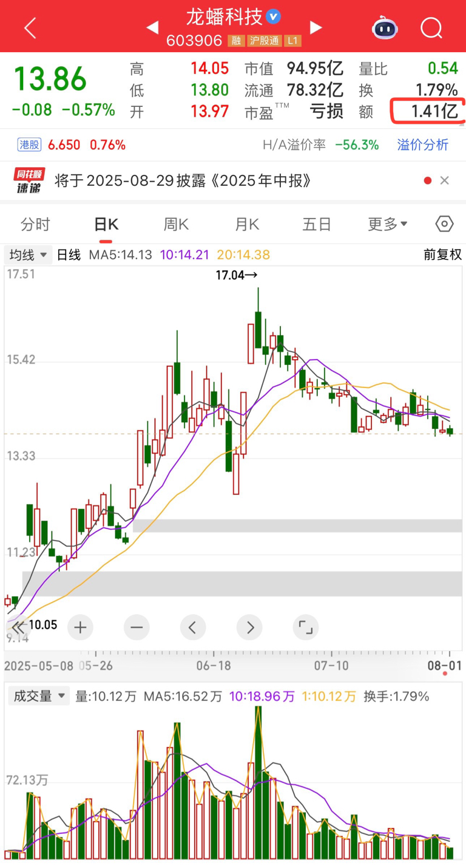
Task: Open the 溢价分析 link
Action: coord(423,145)
